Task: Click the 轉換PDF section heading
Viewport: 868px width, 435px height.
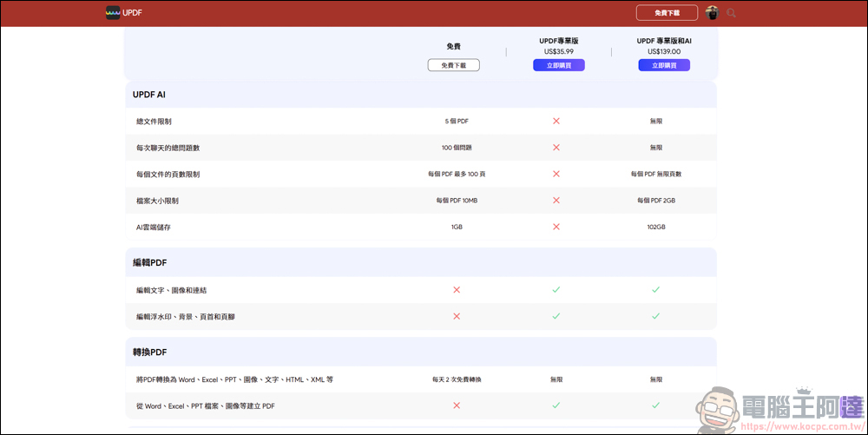Action: tap(149, 352)
